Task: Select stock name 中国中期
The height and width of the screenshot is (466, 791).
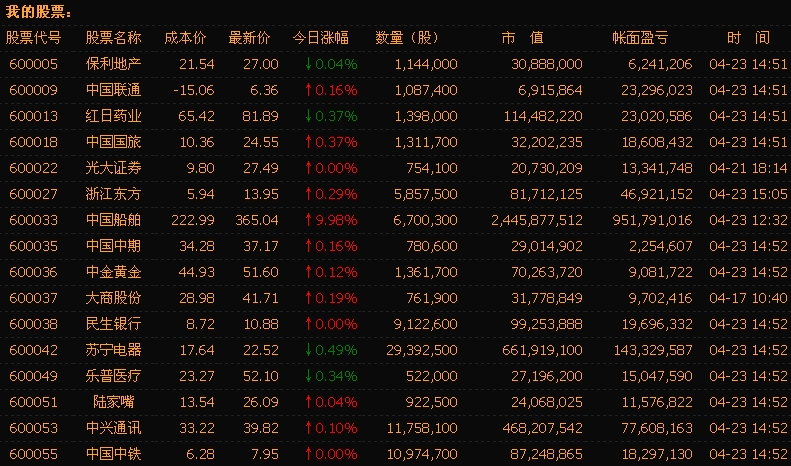Action: tap(114, 246)
